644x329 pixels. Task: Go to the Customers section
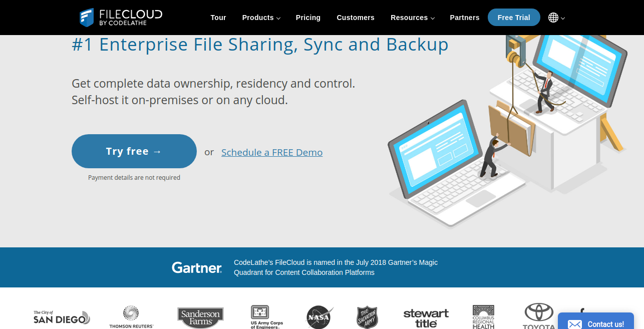click(356, 18)
